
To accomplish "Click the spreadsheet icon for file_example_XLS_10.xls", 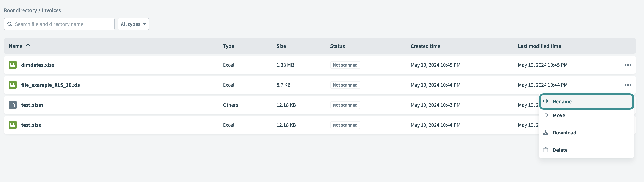I will (x=13, y=85).
